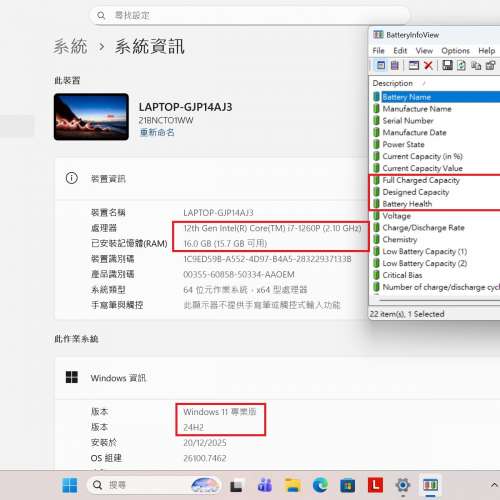Select the Battery Name row
Viewport: 500px width, 500px height.
[x=435, y=97]
